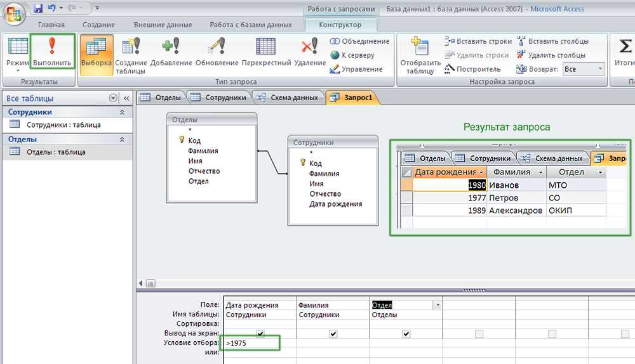The image size is (635, 364).
Task: Click the Office button logo
Action: [14, 14]
